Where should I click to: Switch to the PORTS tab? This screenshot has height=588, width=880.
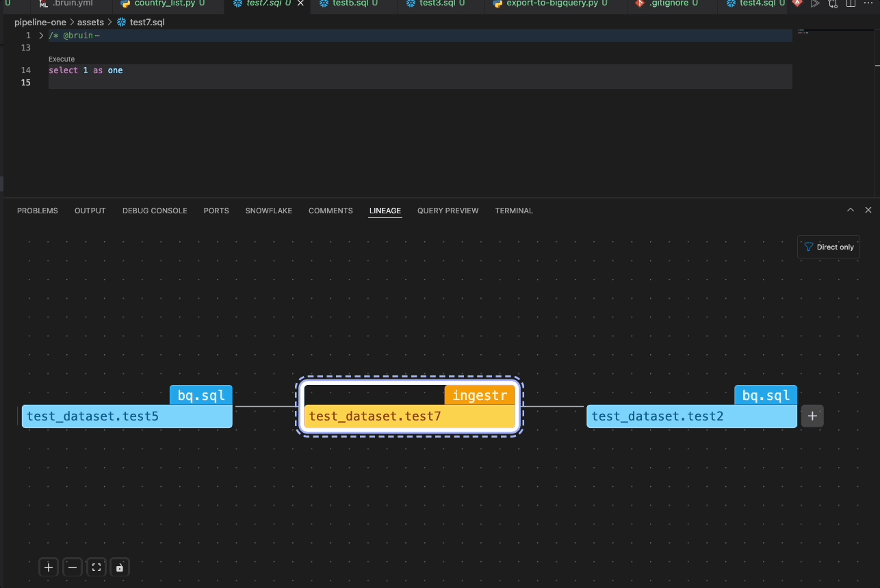point(216,211)
